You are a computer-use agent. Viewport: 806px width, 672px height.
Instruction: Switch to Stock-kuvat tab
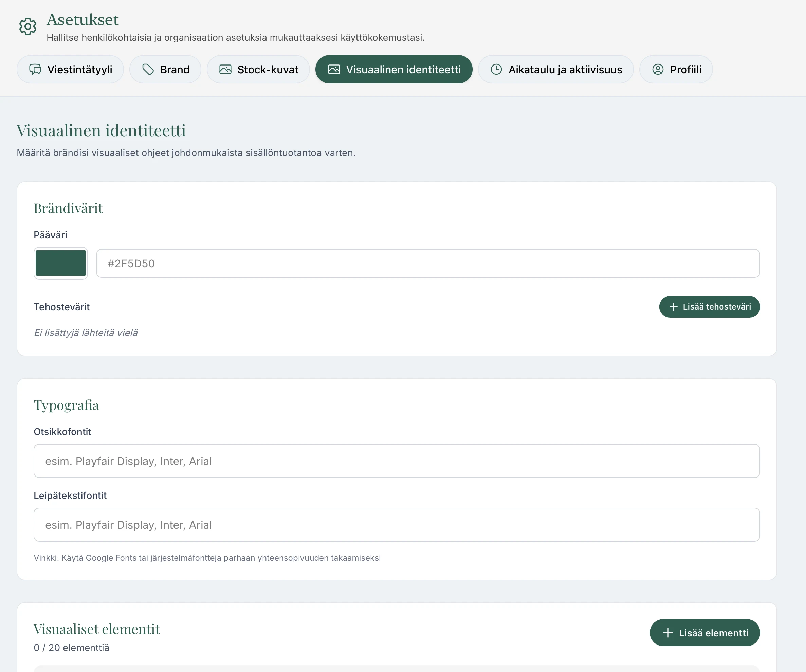pos(258,70)
